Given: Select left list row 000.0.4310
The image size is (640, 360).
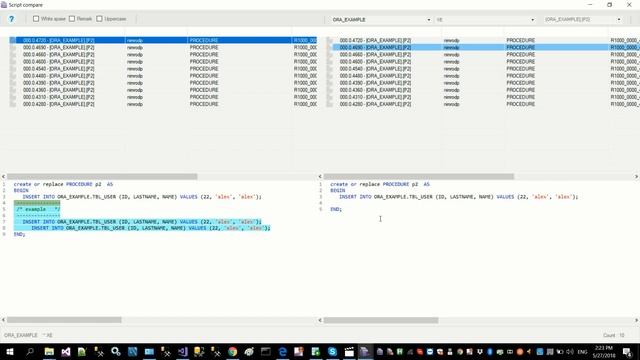Looking at the screenshot, I should pos(163,97).
